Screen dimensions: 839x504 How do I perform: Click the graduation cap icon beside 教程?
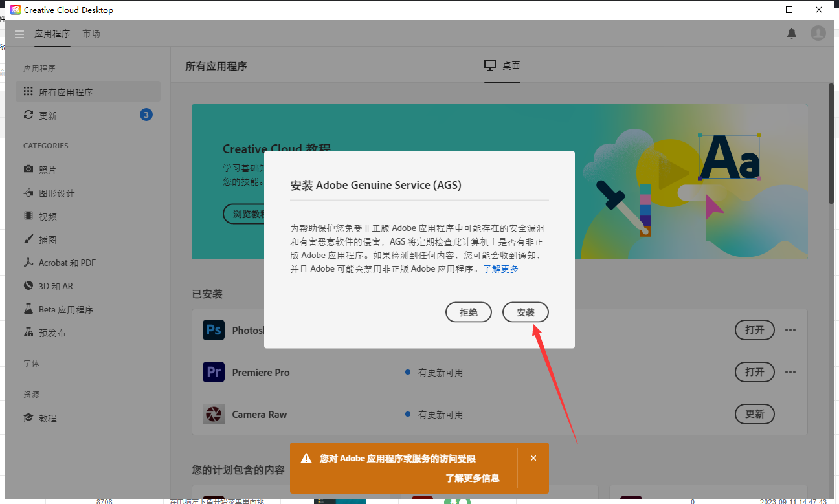click(28, 418)
